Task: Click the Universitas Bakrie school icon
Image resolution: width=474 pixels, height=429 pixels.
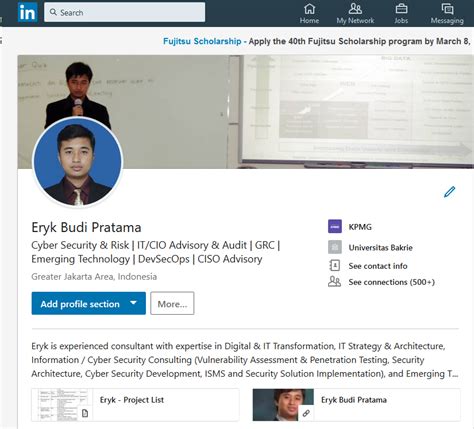Action: 335,247
